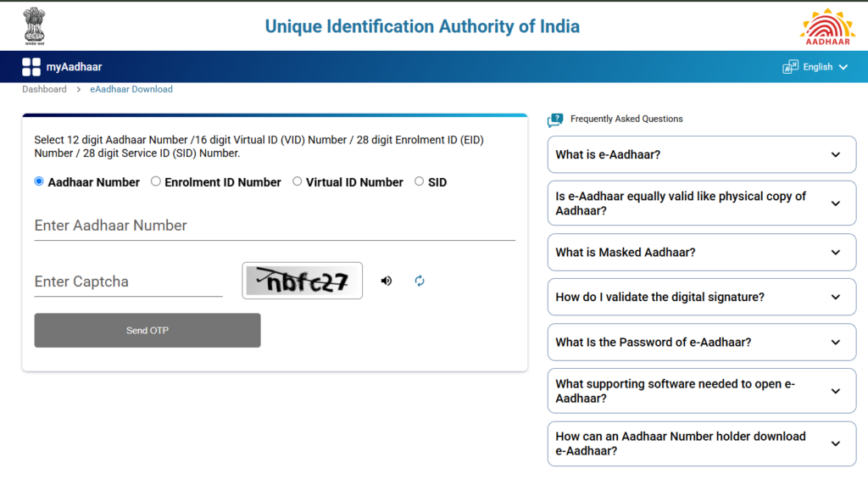Click the Frequently Asked Questions icon

pyautogui.click(x=555, y=120)
